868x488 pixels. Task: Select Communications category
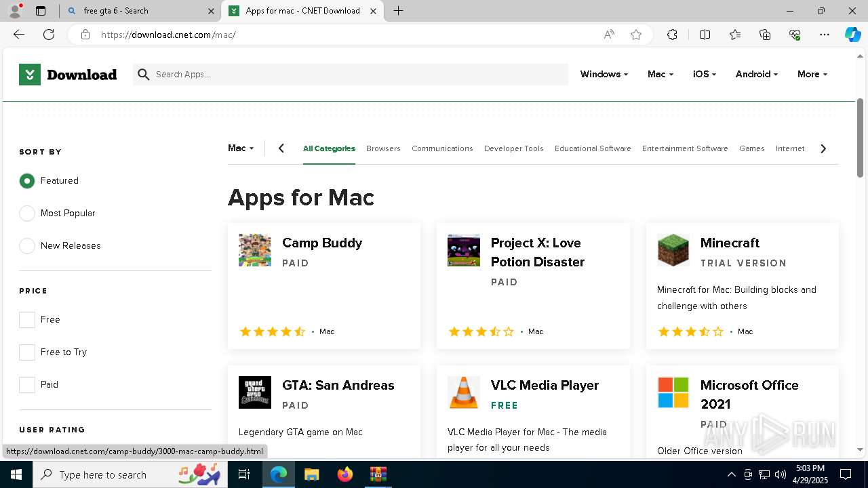[442, 148]
